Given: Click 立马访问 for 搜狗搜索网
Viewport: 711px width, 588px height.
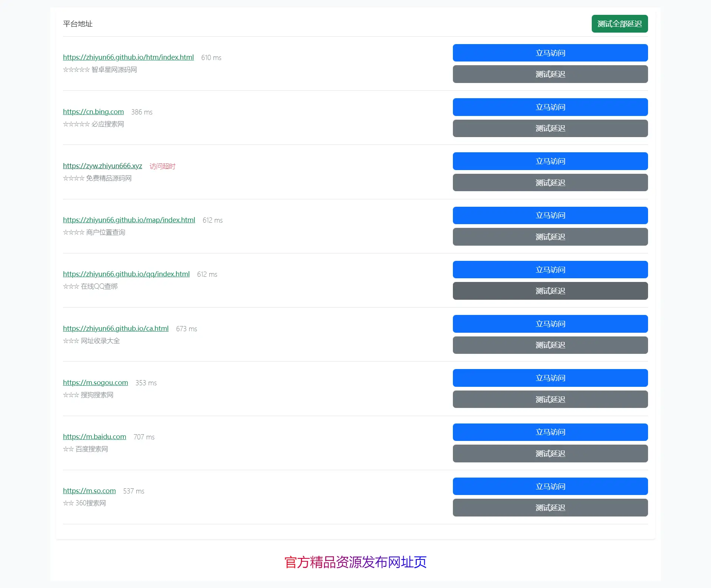Looking at the screenshot, I should (x=550, y=378).
